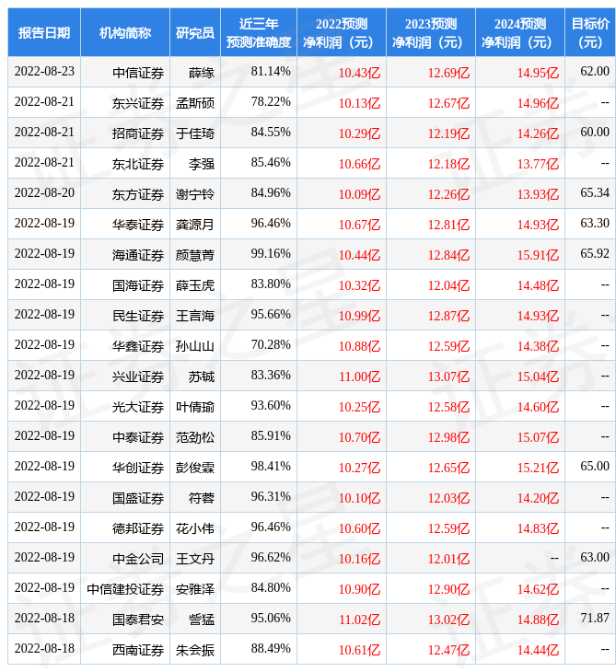This screenshot has width=616, height=672.
Task: Click the 11.02亿 2022 profit forecast
Action: click(x=360, y=620)
